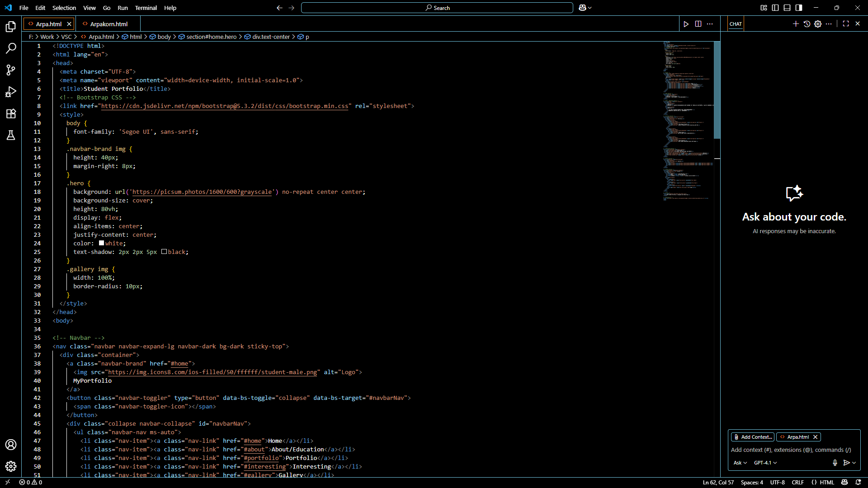Expand the send button options chevron

point(854,463)
